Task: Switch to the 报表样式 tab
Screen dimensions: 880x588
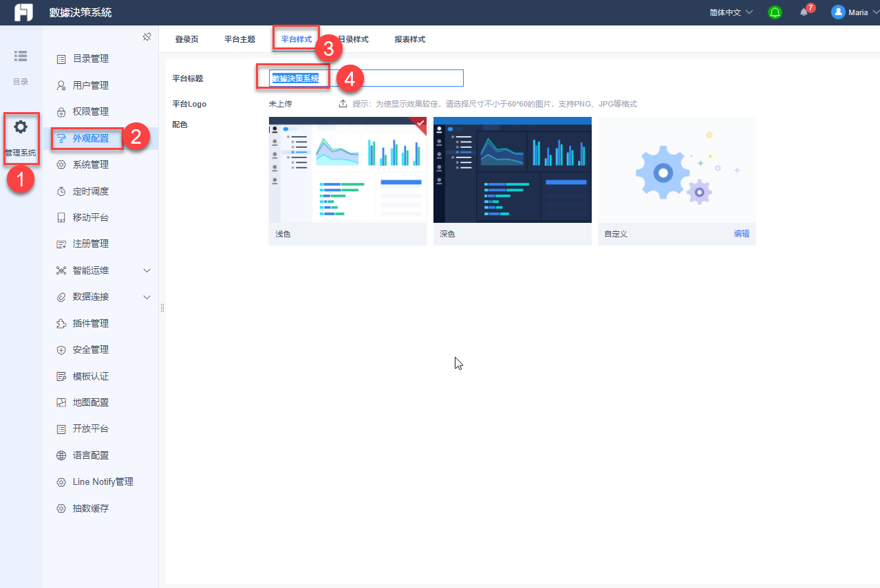Action: point(409,39)
